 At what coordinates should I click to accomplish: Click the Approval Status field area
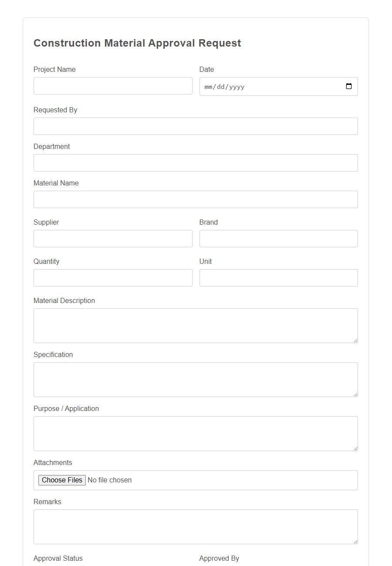[x=58, y=558]
